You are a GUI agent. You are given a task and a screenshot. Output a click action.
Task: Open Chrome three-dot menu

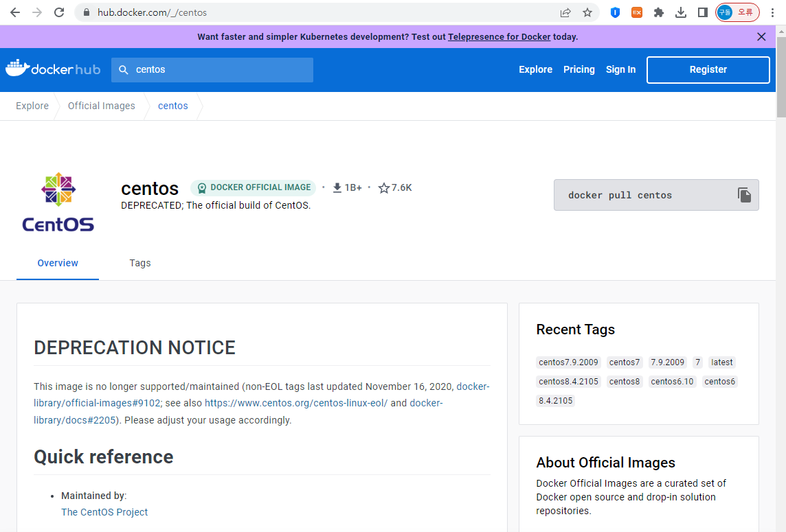772,12
